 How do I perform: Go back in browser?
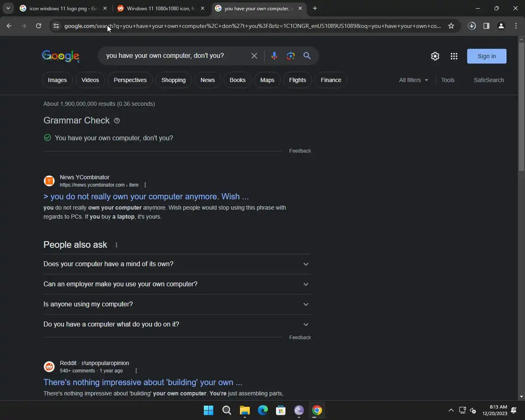click(x=9, y=26)
